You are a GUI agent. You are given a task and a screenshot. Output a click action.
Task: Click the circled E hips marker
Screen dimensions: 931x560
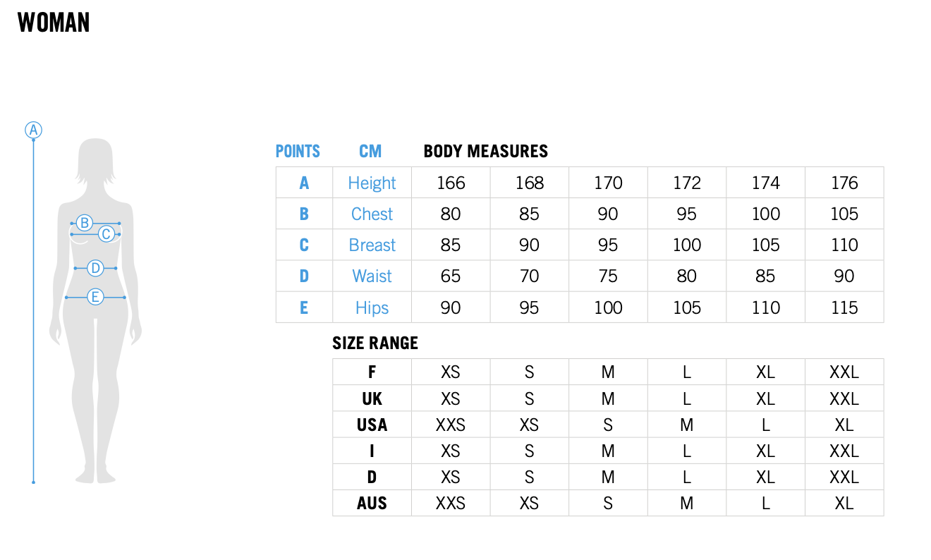pos(95,297)
